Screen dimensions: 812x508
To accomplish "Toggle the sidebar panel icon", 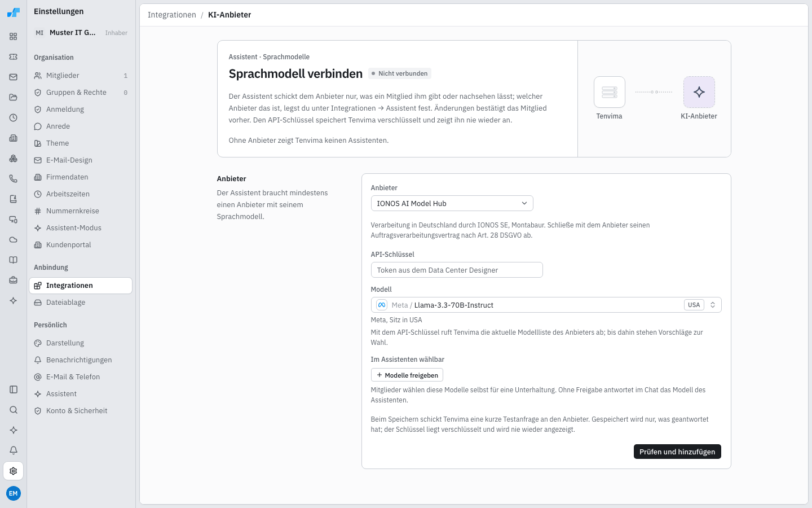I will (x=14, y=389).
